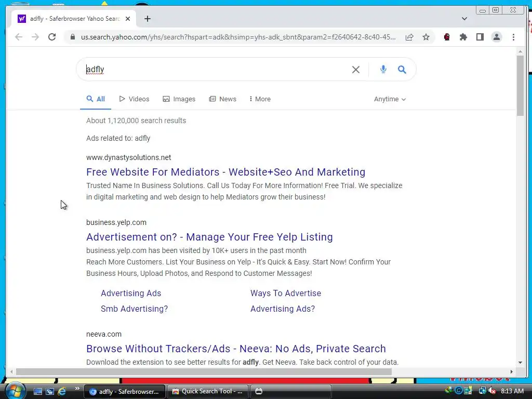The image size is (532, 399).
Task: Close the adfly Saferbrowser tab
Action: tap(128, 19)
